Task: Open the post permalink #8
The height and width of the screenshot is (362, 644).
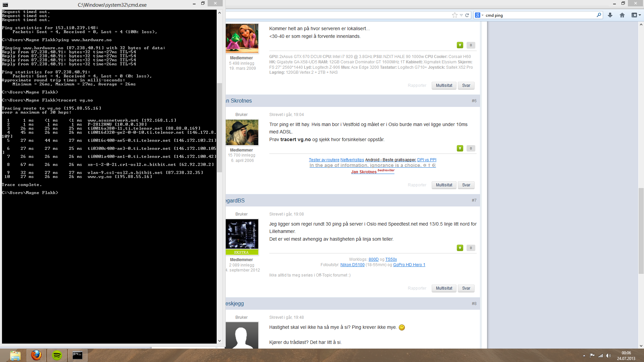Action: coord(474,304)
